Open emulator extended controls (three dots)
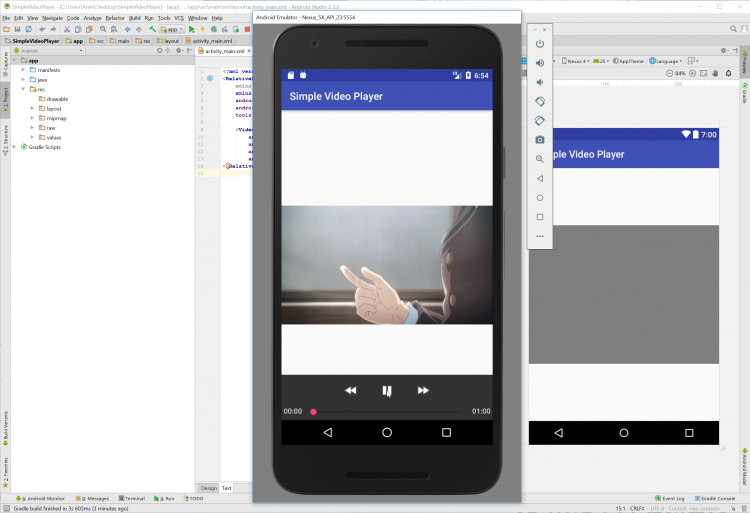750x513 pixels. coord(540,236)
